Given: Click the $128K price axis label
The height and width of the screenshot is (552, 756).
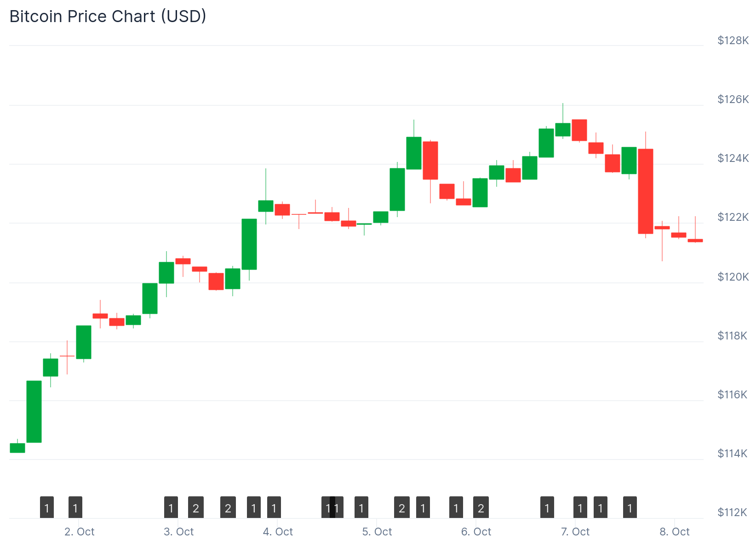Looking at the screenshot, I should tap(733, 40).
